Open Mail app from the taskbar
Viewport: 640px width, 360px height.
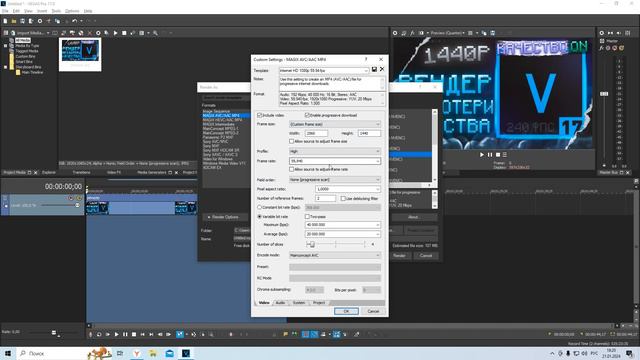tap(169, 353)
